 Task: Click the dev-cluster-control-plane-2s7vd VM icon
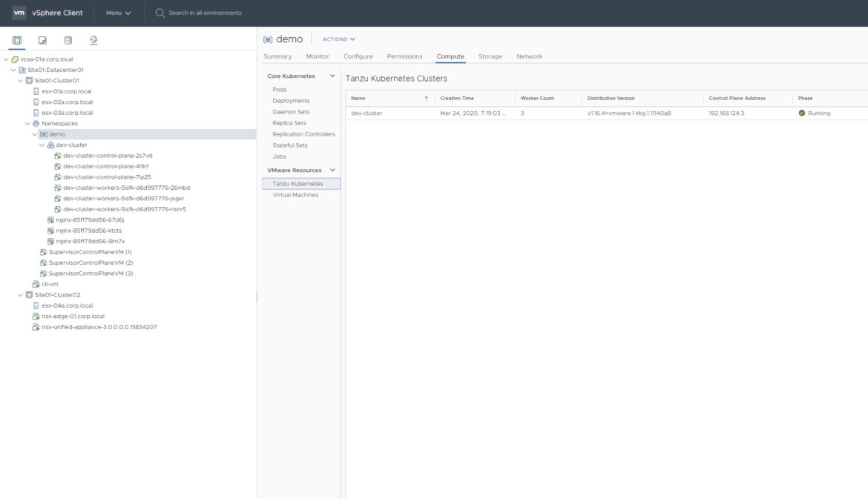point(58,156)
